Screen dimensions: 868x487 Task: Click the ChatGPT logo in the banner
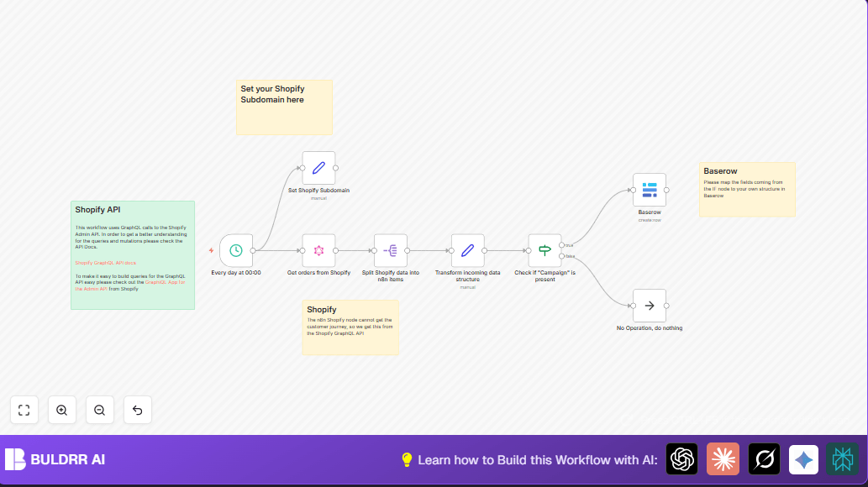point(682,459)
